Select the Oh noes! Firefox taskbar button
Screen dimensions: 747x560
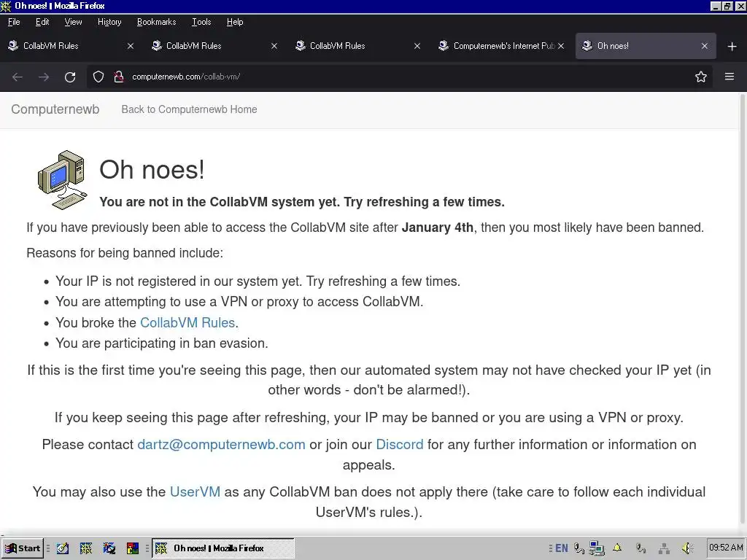pos(223,548)
